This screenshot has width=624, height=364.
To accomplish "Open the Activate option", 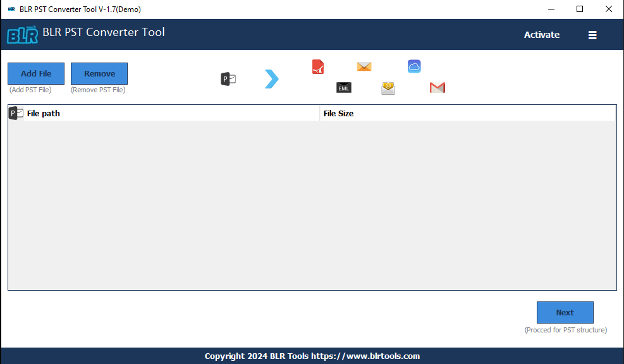I will pos(542,35).
